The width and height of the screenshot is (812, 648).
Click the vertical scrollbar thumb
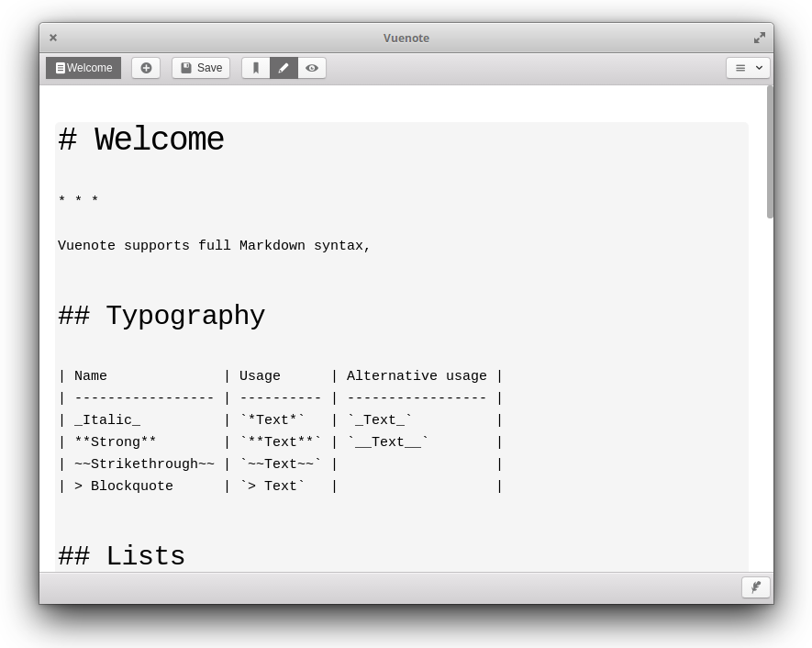[770, 151]
